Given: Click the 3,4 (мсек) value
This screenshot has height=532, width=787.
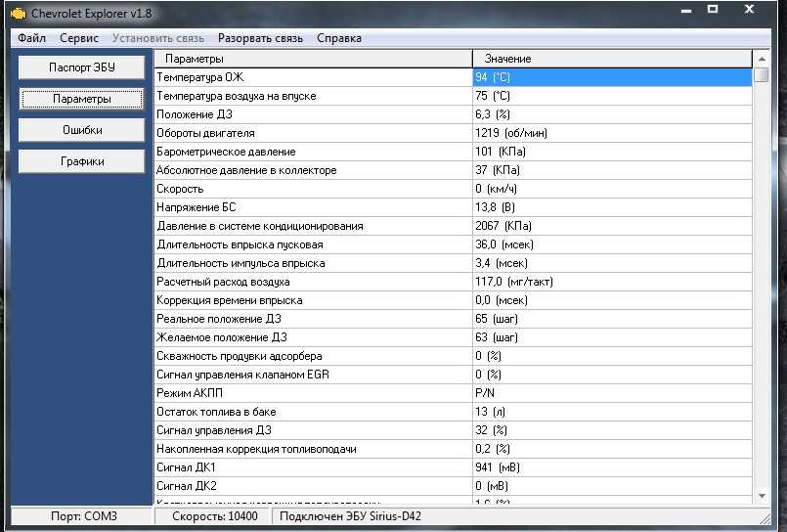Looking at the screenshot, I should [x=502, y=263].
